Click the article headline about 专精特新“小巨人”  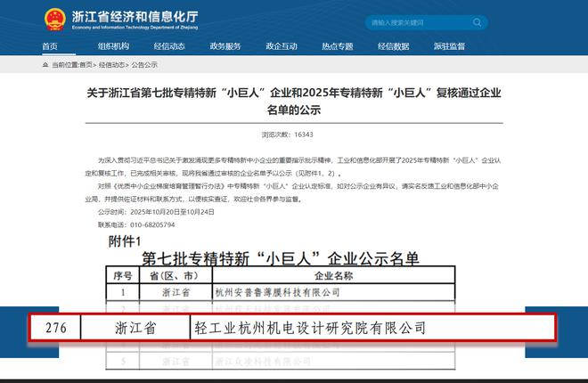pyautogui.click(x=294, y=101)
